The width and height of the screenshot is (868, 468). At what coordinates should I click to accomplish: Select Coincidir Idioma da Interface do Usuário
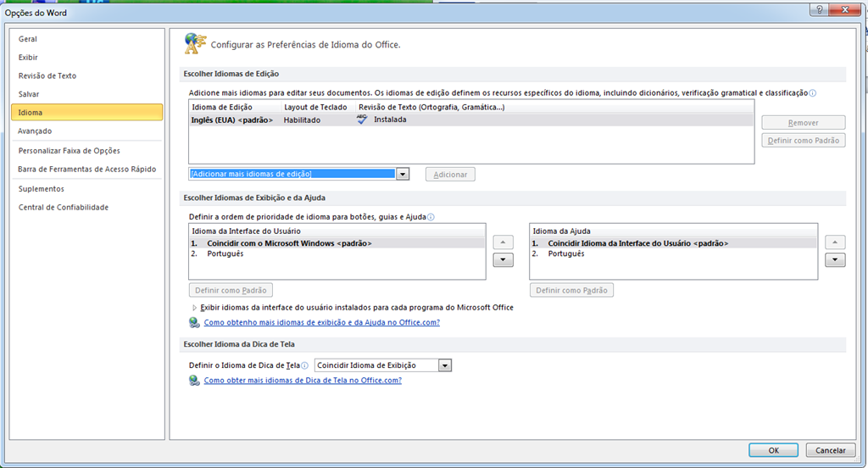tap(673, 243)
